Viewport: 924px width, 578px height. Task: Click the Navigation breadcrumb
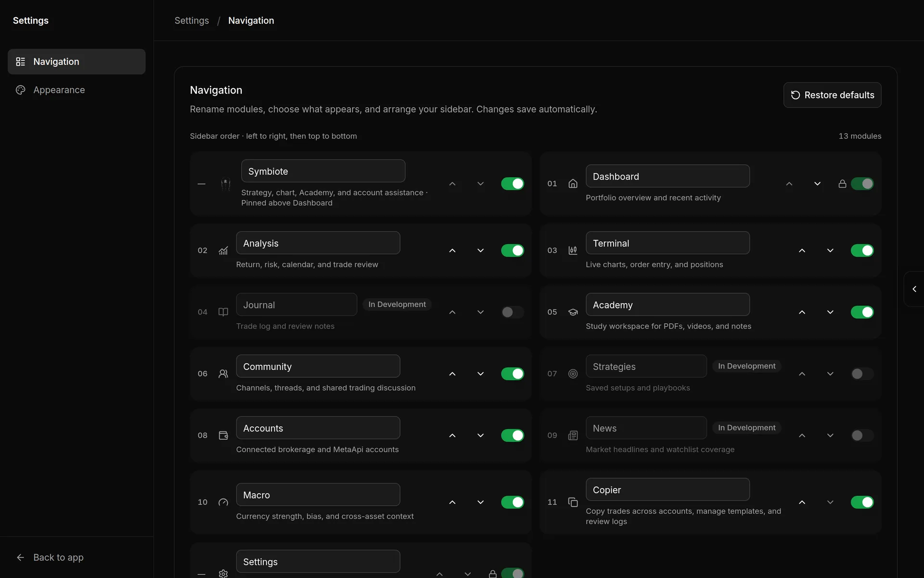(x=251, y=21)
